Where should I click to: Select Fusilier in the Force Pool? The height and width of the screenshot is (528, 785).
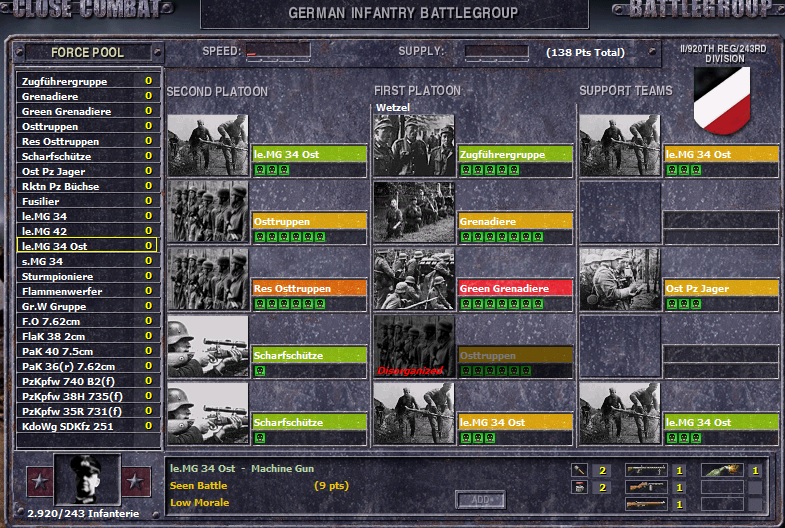(87, 201)
